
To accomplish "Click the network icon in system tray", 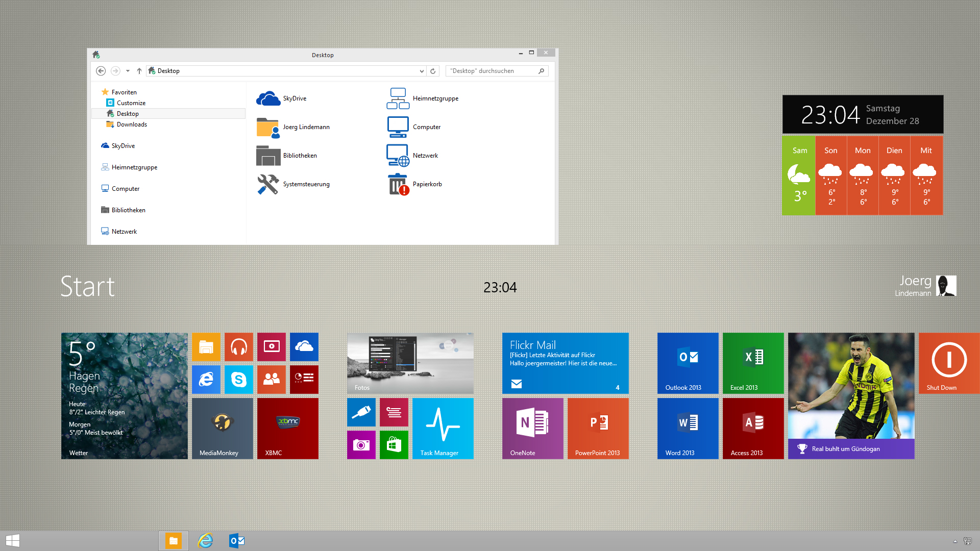I will [967, 541].
